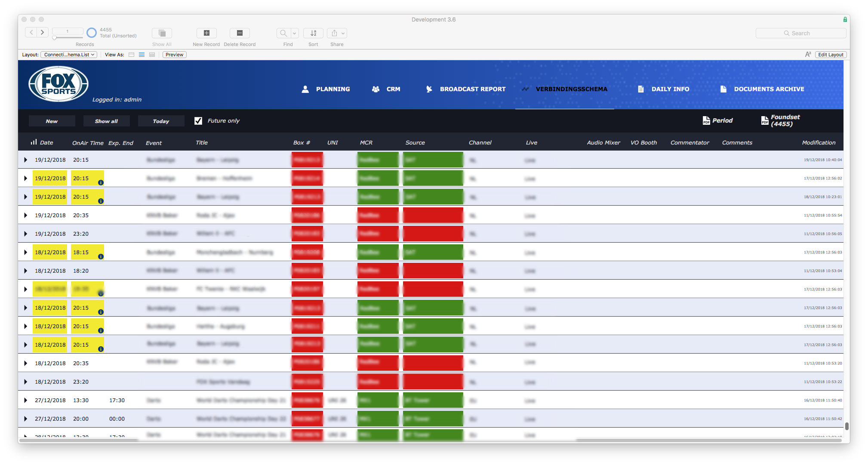This screenshot has height=465, width=868.
Task: Click red Source cell on 19/12/2018 20:35 row
Action: pyautogui.click(x=433, y=215)
